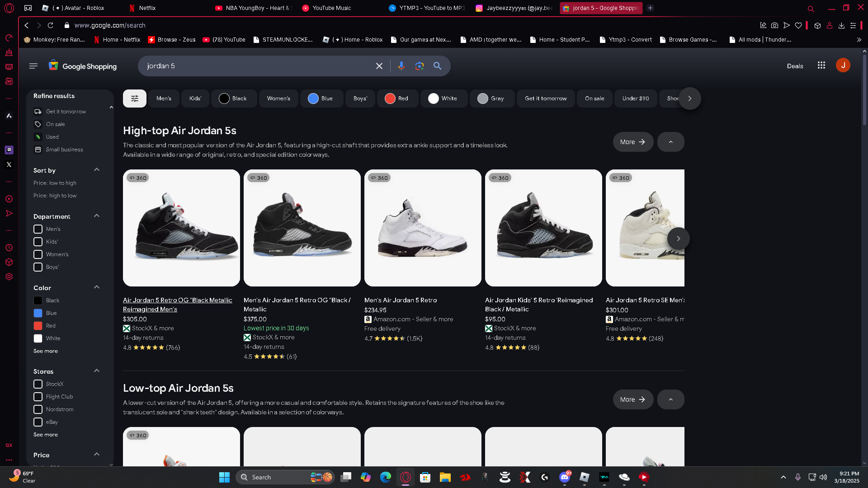This screenshot has height=488, width=868.
Task: Click the blue search magnifier icon
Action: pos(437,66)
